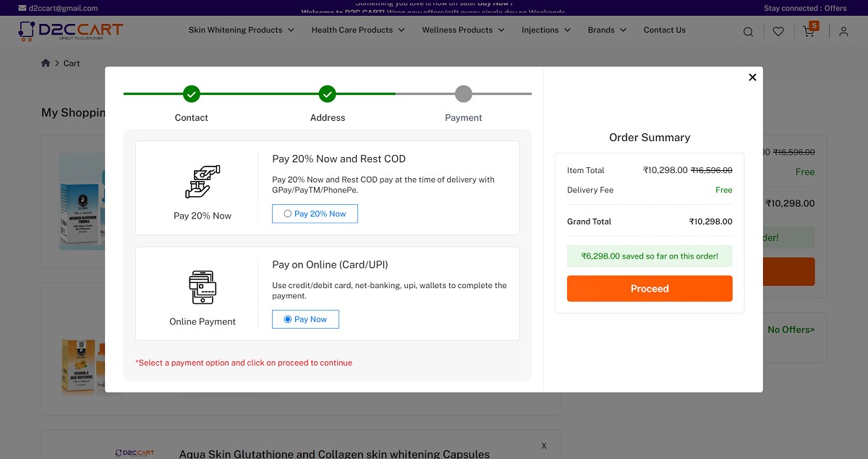This screenshot has width=868, height=459.
Task: Click the home icon in the breadcrumb
Action: 46,63
